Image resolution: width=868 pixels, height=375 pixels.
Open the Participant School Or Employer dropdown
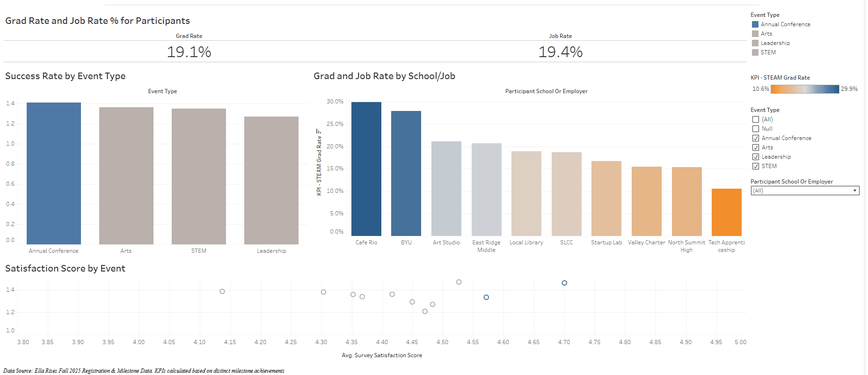pyautogui.click(x=855, y=191)
